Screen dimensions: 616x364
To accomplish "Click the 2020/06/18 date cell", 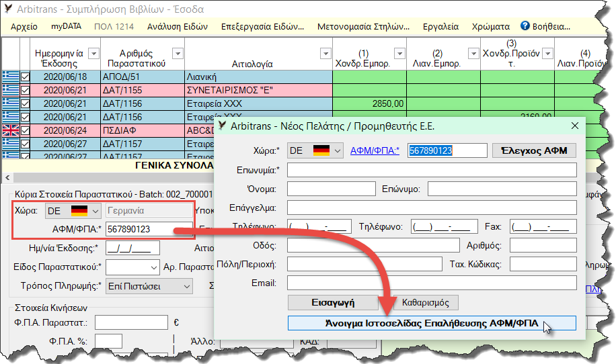I will tap(65, 77).
